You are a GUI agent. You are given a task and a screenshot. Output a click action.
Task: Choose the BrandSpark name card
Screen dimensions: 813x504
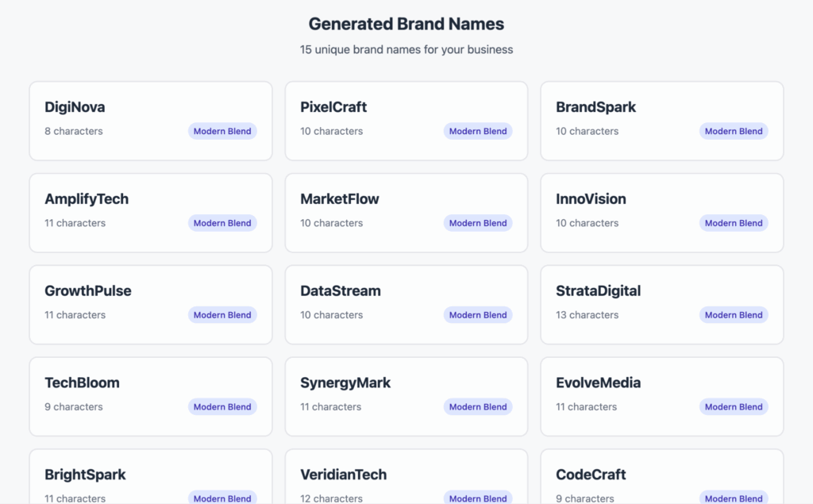(661, 120)
